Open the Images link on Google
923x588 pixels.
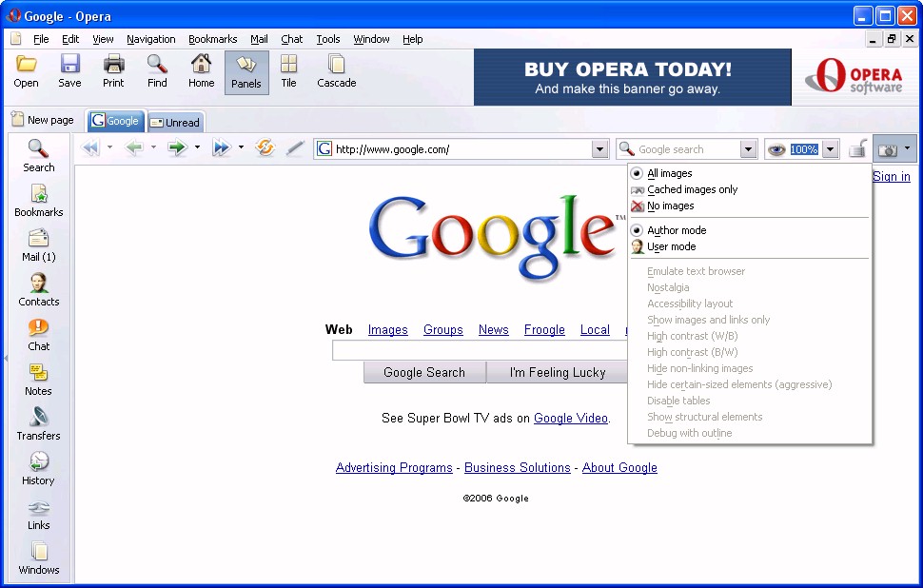click(387, 329)
